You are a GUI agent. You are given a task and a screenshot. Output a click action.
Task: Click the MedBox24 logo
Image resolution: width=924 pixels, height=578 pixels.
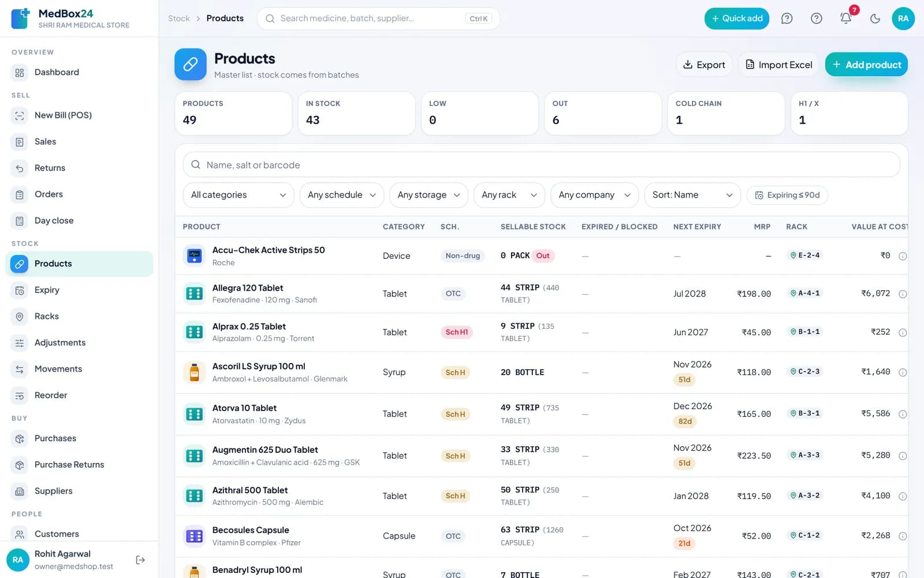21,18
